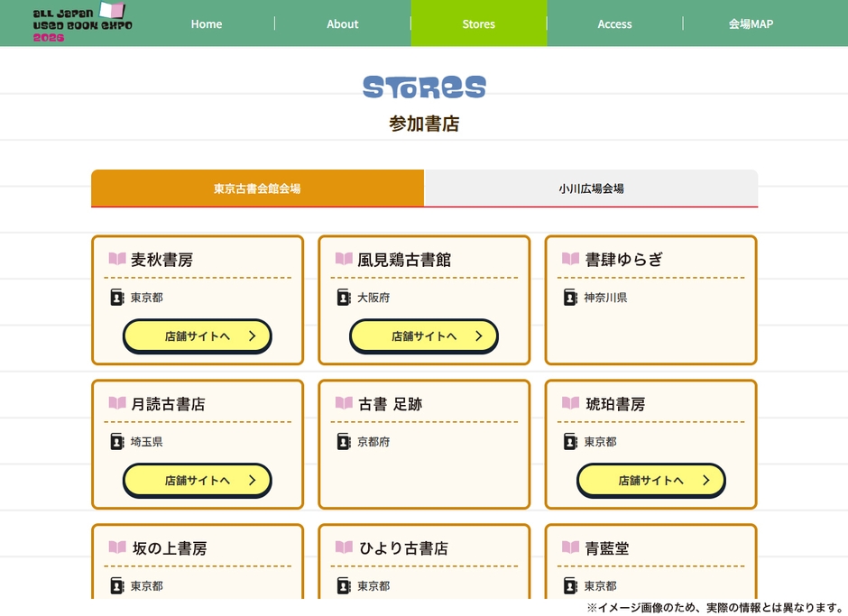Click the book icon next to 風見鶏古書館
Screen dimensions: 848x616
(x=344, y=259)
